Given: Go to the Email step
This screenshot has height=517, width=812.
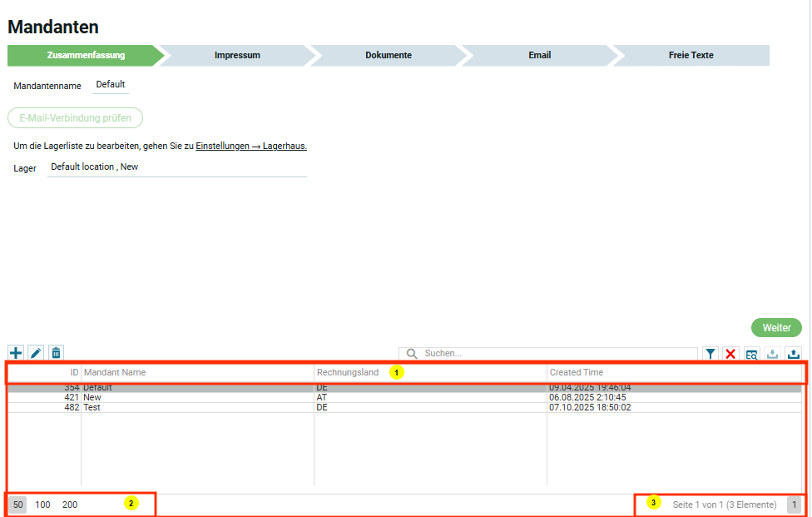Looking at the screenshot, I should (x=539, y=56).
